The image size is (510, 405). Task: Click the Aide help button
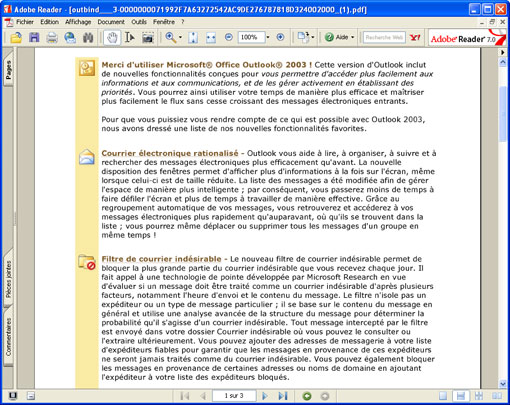click(336, 37)
